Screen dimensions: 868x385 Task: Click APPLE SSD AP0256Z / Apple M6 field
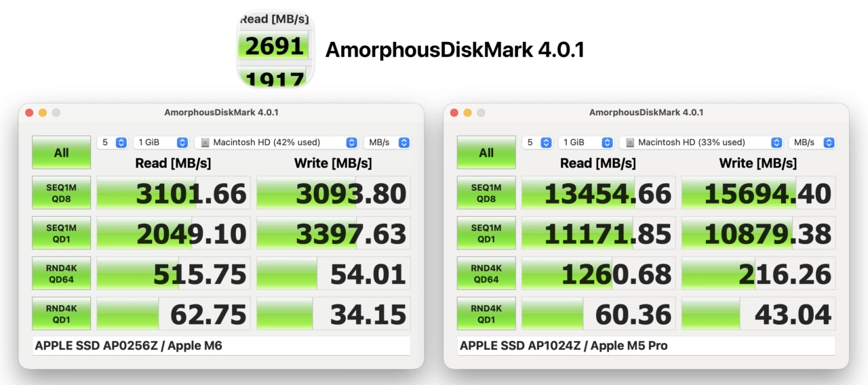(221, 346)
